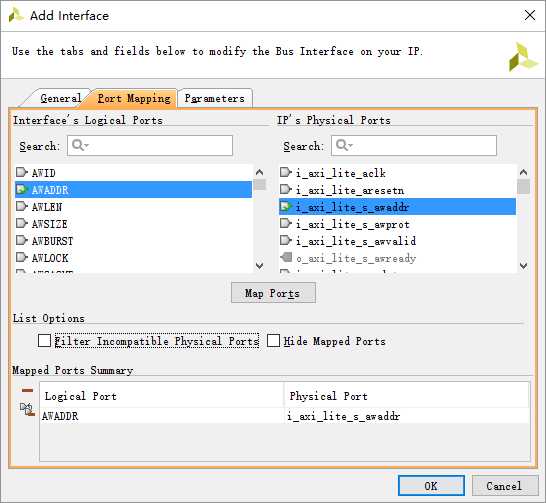Select the AWID logical port icon

[x=22, y=172]
